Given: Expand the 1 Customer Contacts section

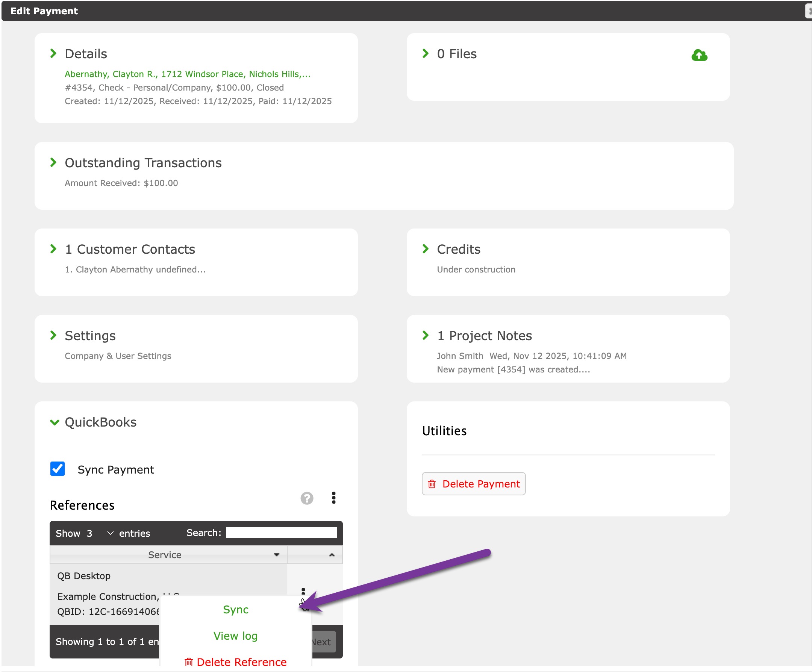Looking at the screenshot, I should click(53, 249).
